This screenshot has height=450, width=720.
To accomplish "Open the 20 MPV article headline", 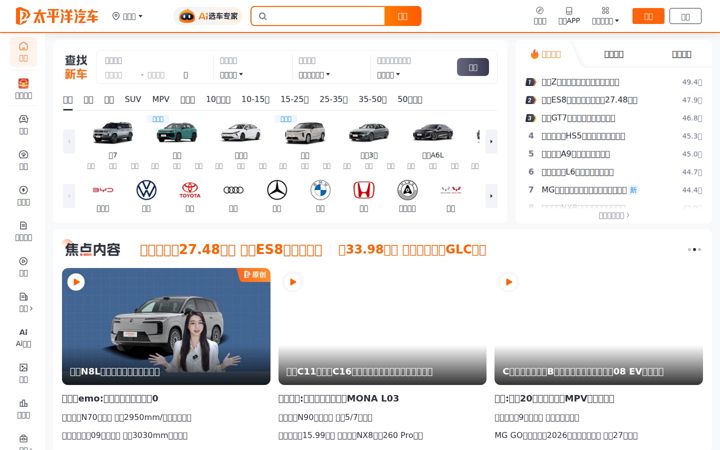I will (554, 399).
